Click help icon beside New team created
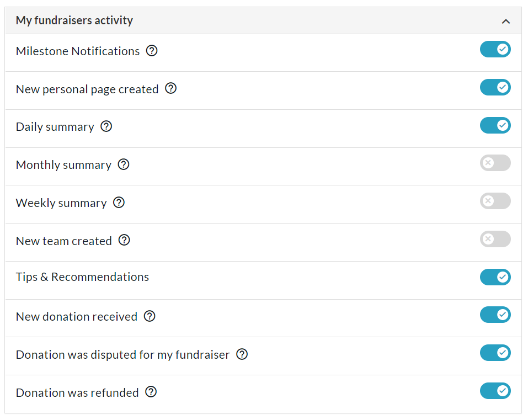 click(124, 241)
